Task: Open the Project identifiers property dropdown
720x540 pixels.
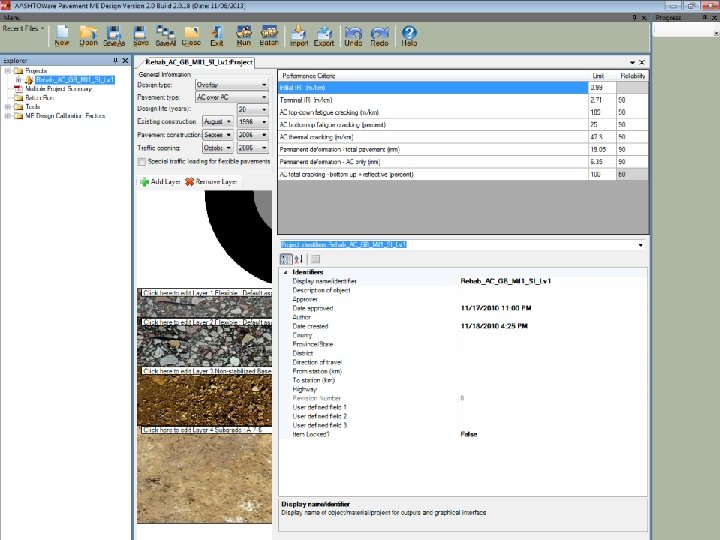Action: (x=641, y=244)
